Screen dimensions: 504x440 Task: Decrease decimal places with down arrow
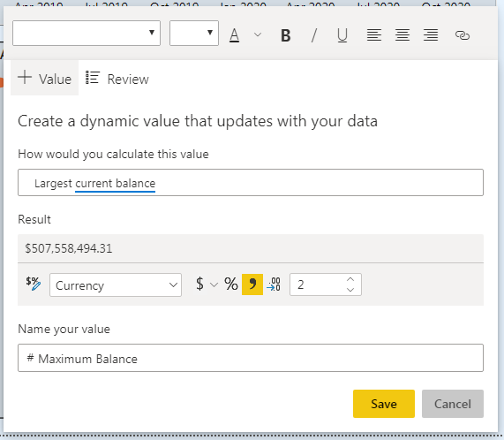click(x=350, y=290)
